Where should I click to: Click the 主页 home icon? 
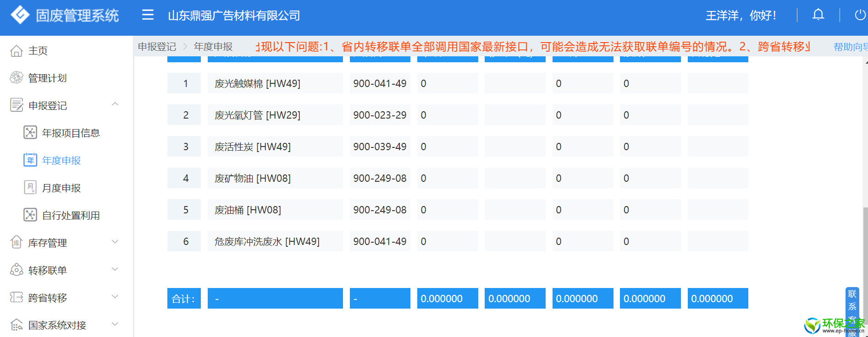(x=17, y=51)
